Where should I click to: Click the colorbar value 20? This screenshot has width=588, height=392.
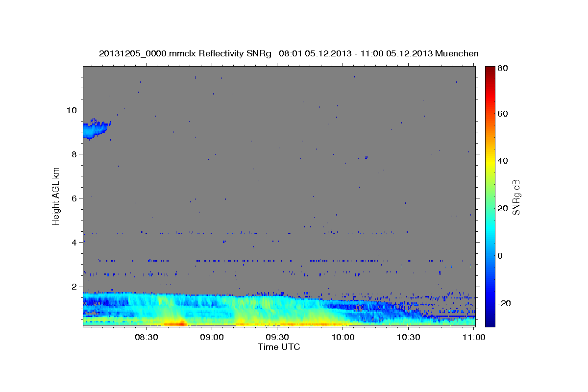502,209
